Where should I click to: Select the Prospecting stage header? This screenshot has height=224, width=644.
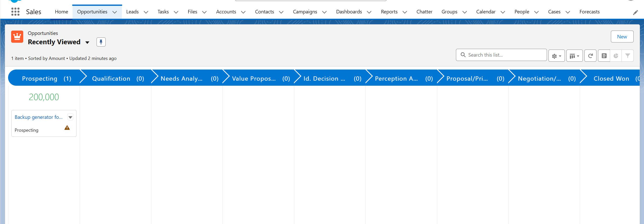(x=44, y=78)
